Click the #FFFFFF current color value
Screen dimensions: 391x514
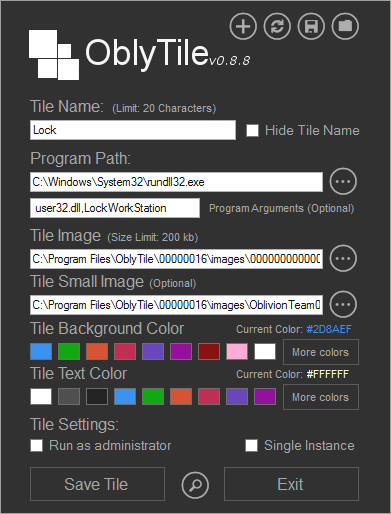(x=328, y=374)
